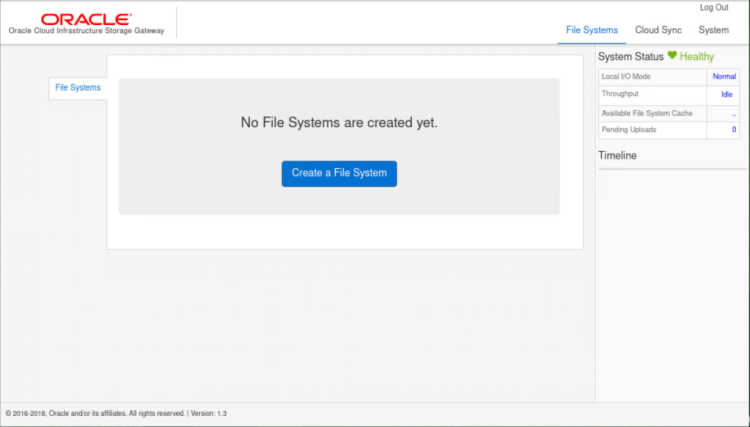
Task: Click the Normal I/O mode value
Action: [724, 77]
